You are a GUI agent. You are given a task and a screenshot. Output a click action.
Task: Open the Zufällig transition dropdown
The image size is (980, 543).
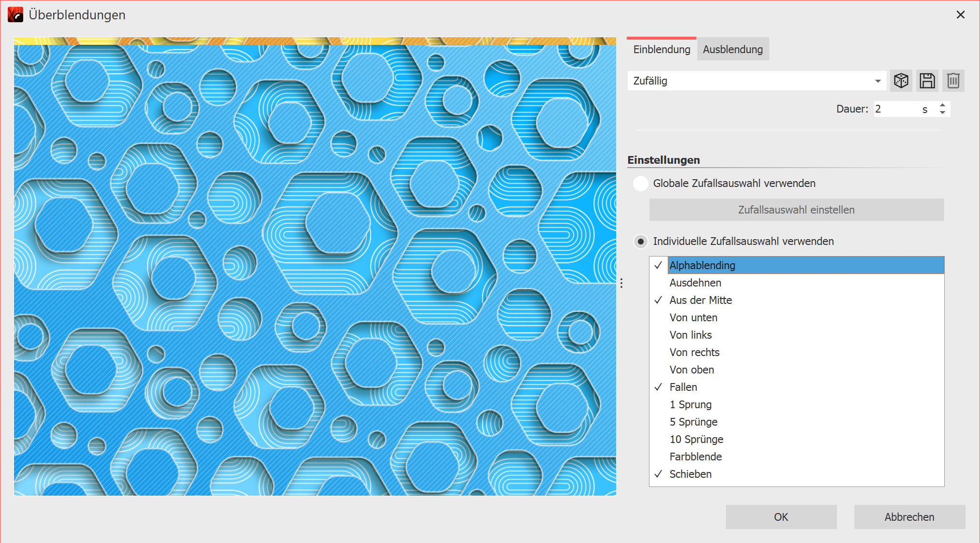click(x=878, y=81)
